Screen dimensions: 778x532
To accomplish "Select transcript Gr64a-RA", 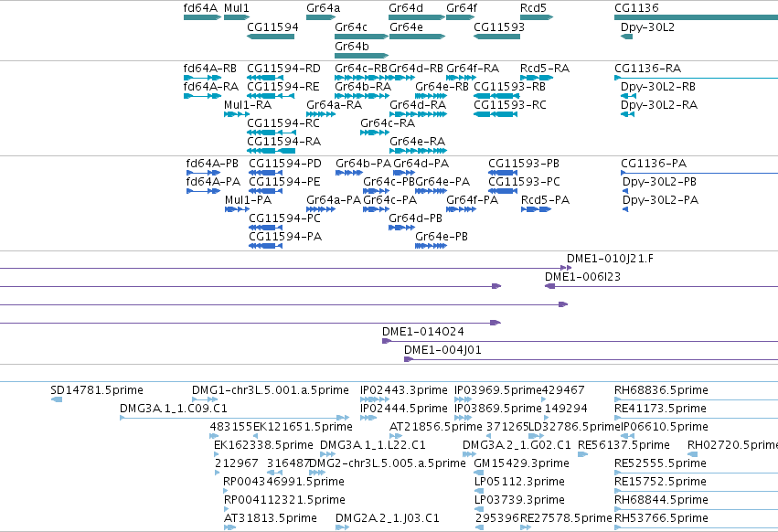I will pos(321,114).
